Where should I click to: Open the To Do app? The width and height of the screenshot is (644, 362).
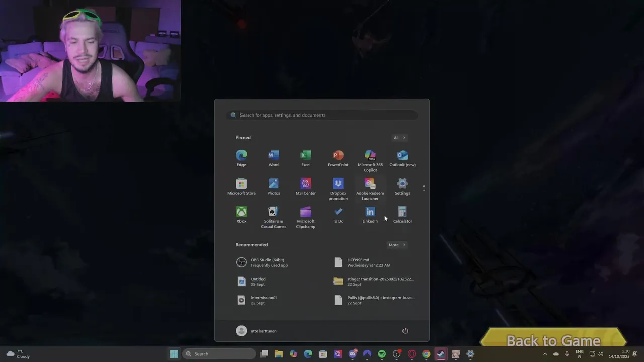point(338,215)
